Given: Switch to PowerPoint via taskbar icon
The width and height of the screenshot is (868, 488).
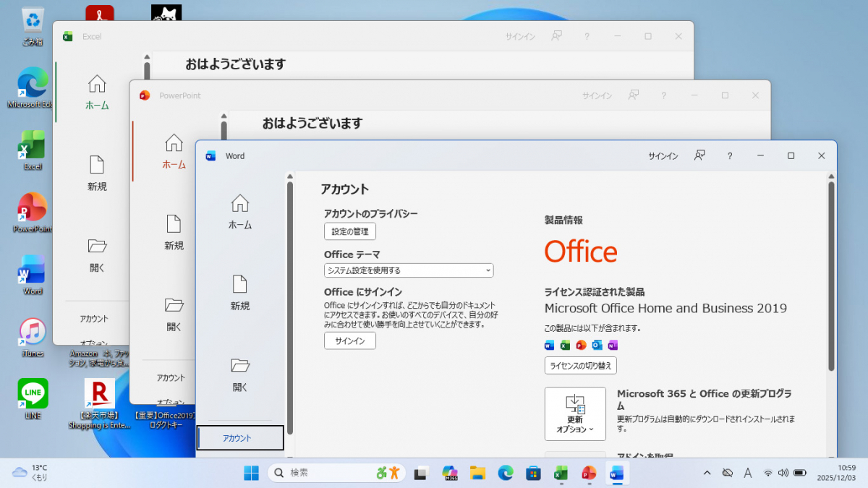Looking at the screenshot, I should click(589, 473).
